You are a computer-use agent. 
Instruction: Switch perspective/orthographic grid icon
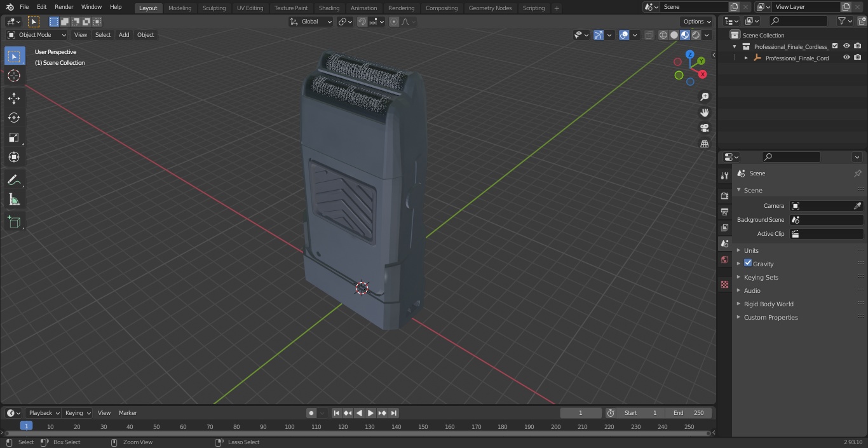coord(704,144)
